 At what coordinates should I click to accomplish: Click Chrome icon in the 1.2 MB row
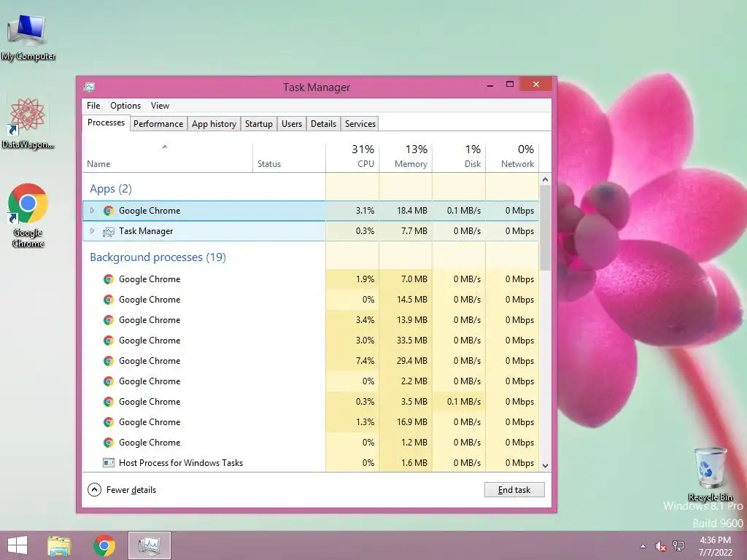(109, 443)
